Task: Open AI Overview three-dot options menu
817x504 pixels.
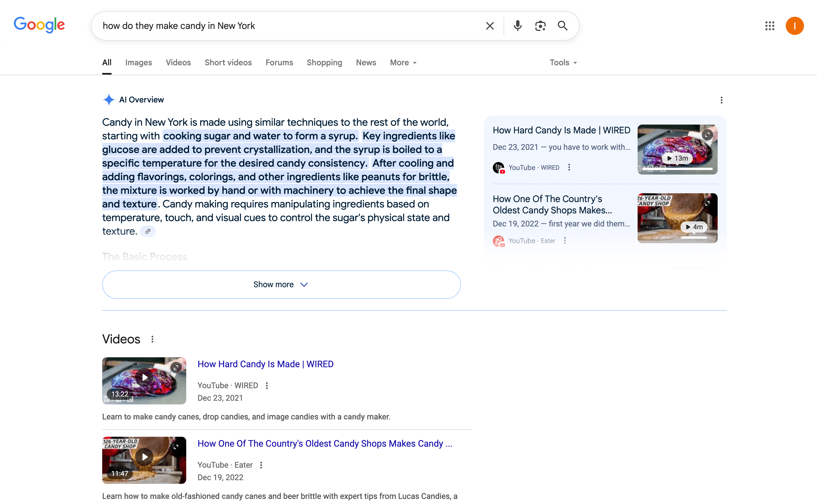Action: coord(721,100)
